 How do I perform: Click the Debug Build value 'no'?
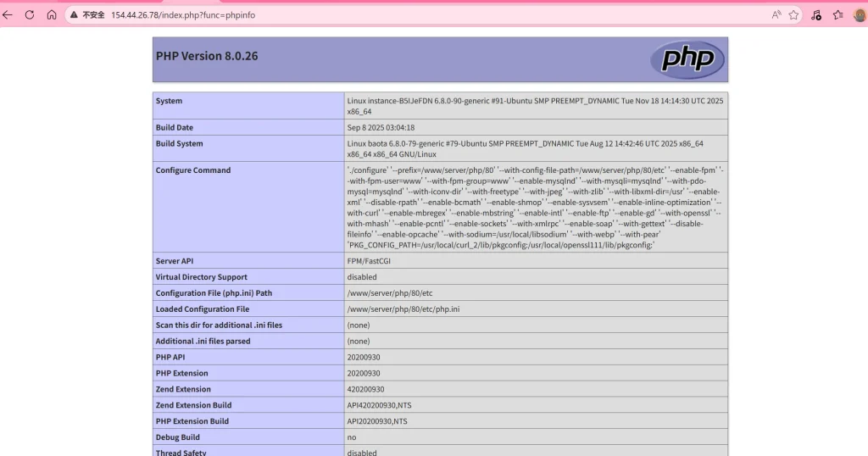tap(351, 437)
